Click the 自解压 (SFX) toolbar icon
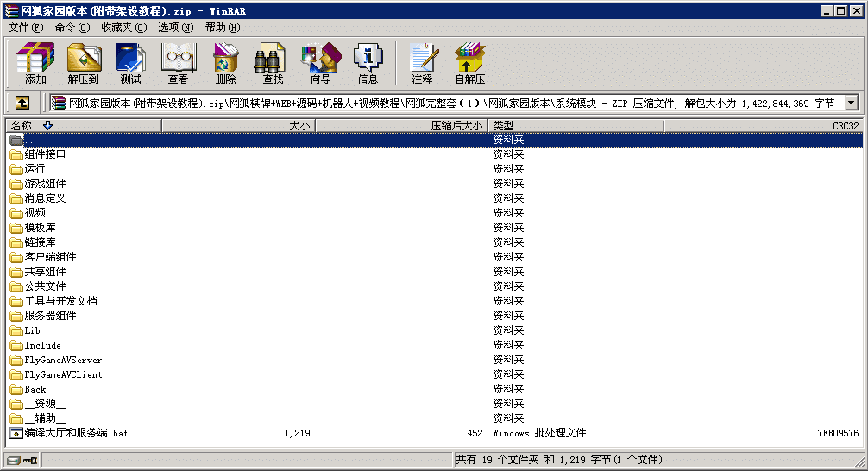The width and height of the screenshot is (868, 471). (x=470, y=63)
